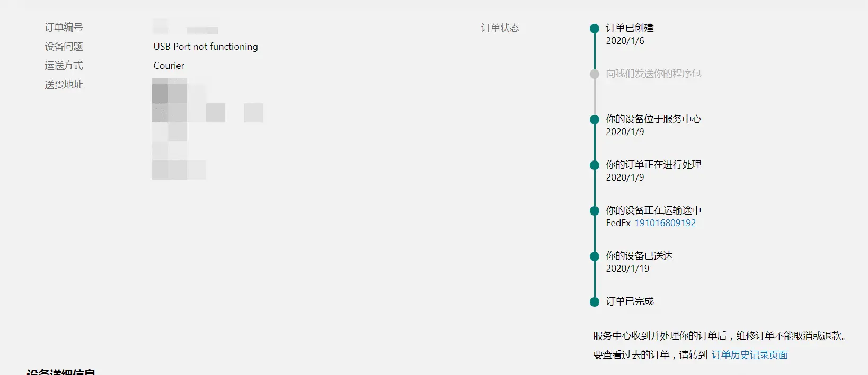Click the gray dot beside 向我们发送你的程序包
This screenshot has height=375, width=868.
click(595, 74)
